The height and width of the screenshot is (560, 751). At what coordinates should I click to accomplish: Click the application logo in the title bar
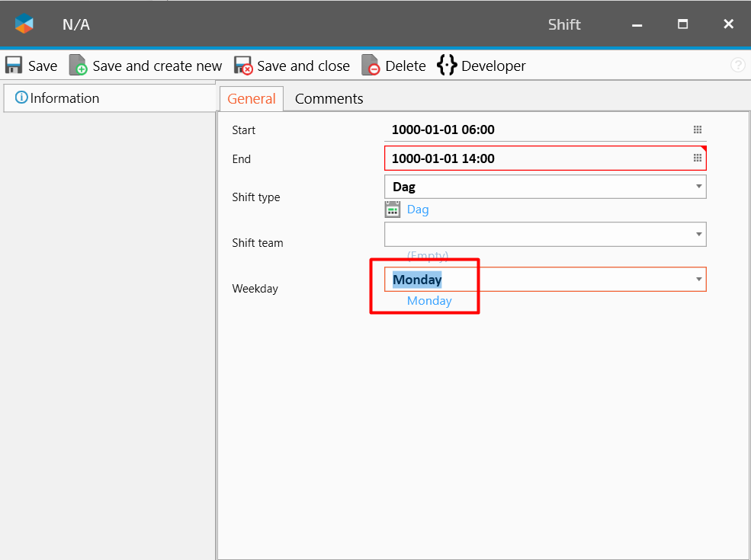(x=24, y=24)
